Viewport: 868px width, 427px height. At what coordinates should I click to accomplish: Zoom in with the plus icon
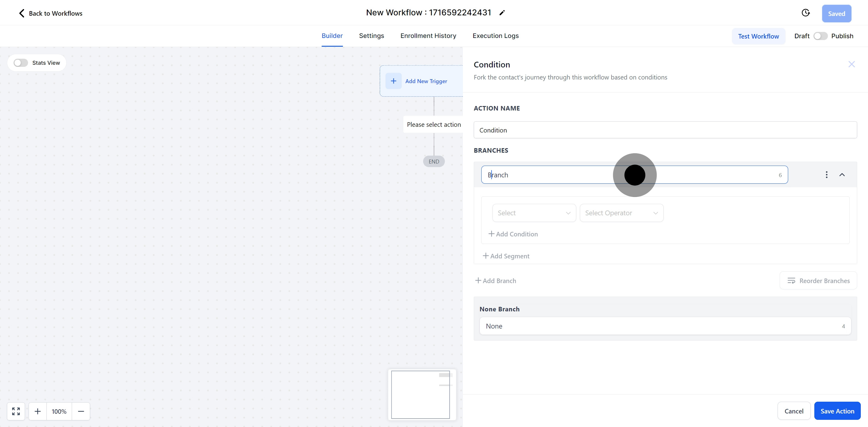pyautogui.click(x=38, y=411)
